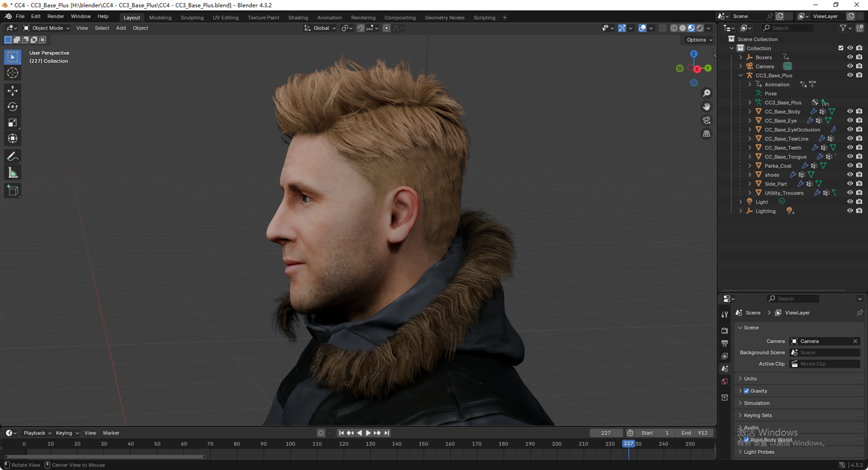Select the Measure ruler tool

click(13, 173)
